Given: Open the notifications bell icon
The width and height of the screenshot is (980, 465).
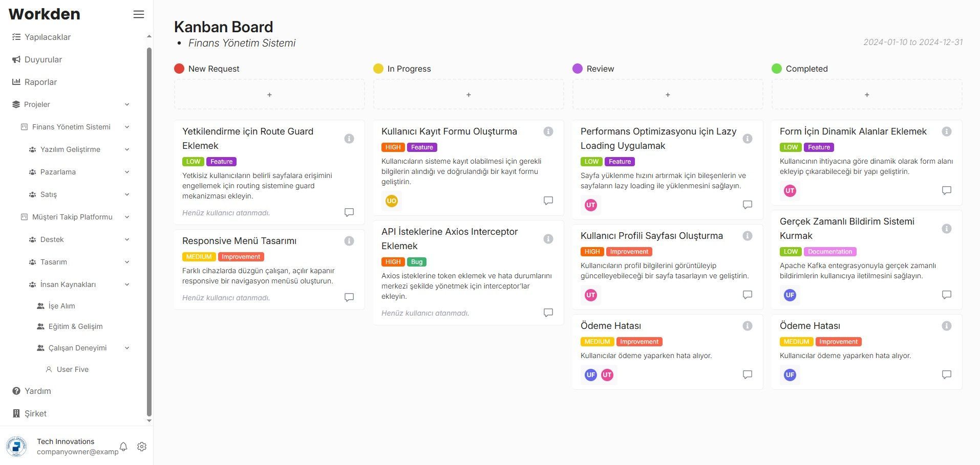Looking at the screenshot, I should coord(123,447).
